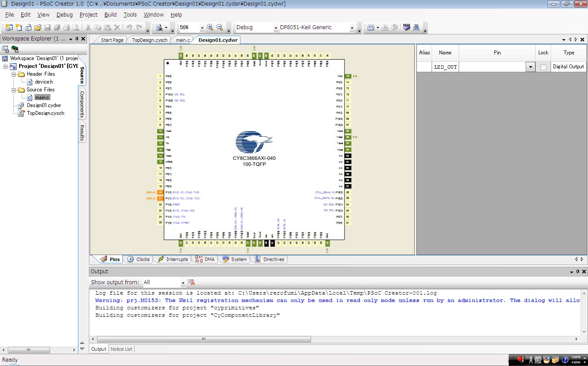This screenshot has height=366, width=588.
Task: Click the Alias column header
Action: coord(424,53)
